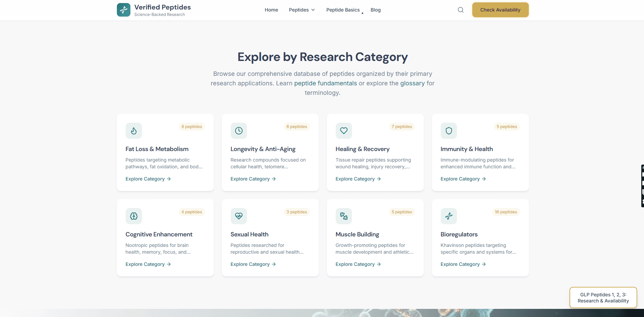The image size is (644, 317).
Task: Open the Peptide Basics menu item
Action: click(343, 10)
